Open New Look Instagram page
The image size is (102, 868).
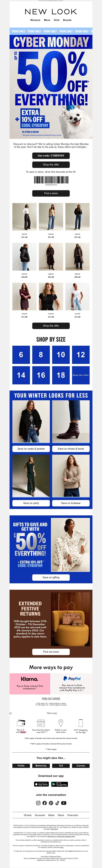[x=38, y=803]
